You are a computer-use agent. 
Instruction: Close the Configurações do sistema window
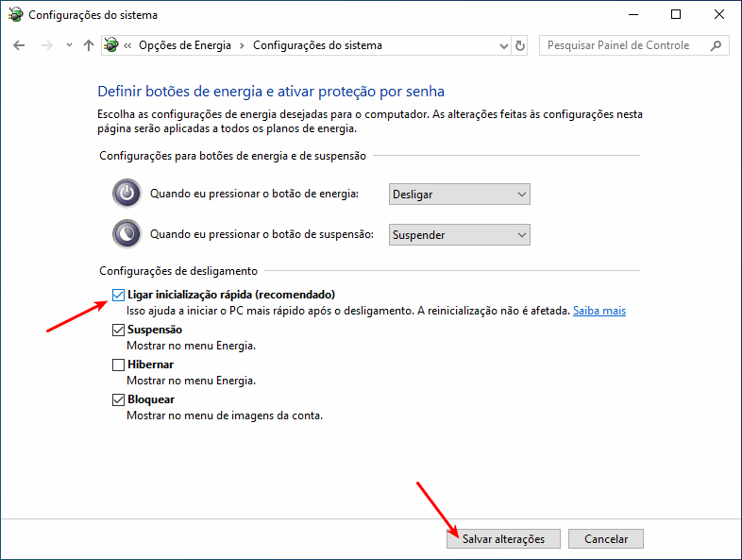[718, 15]
